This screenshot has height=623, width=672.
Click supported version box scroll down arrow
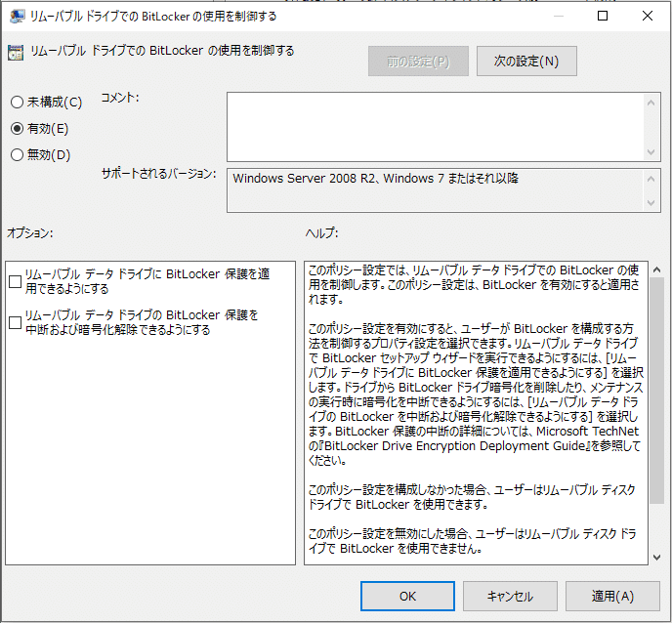(x=651, y=202)
